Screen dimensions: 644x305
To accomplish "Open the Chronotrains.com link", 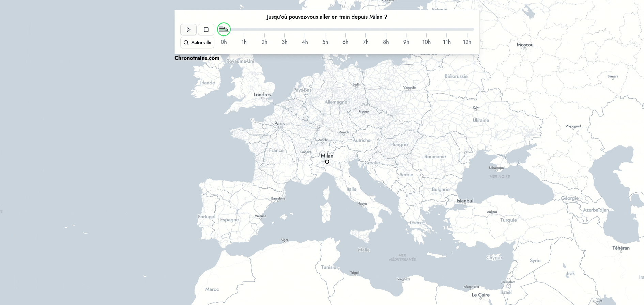I will (x=197, y=58).
